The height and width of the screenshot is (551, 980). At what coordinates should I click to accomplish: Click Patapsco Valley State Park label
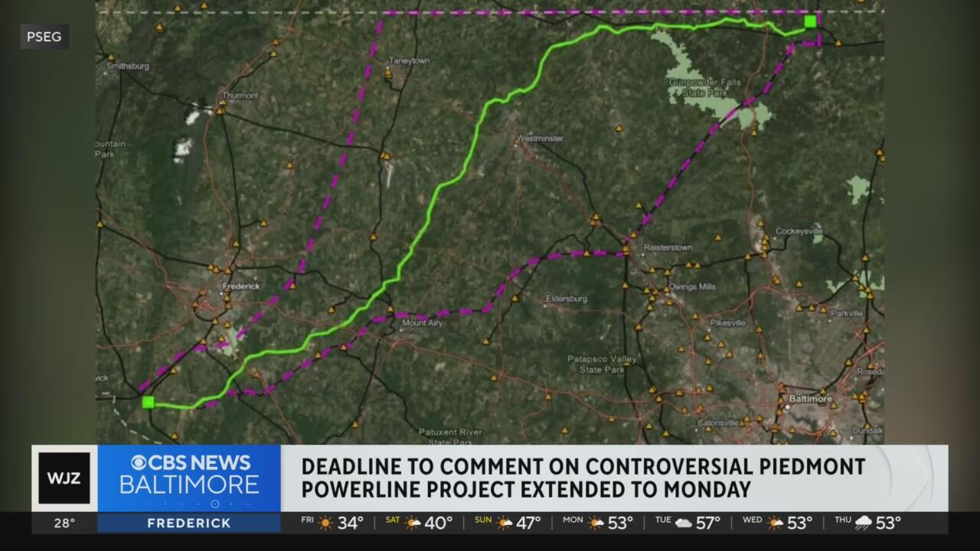coord(602,364)
